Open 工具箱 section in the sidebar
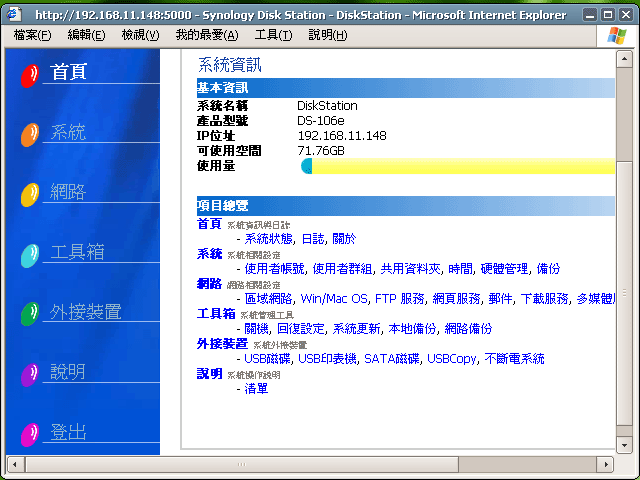640x480 pixels. [x=78, y=252]
